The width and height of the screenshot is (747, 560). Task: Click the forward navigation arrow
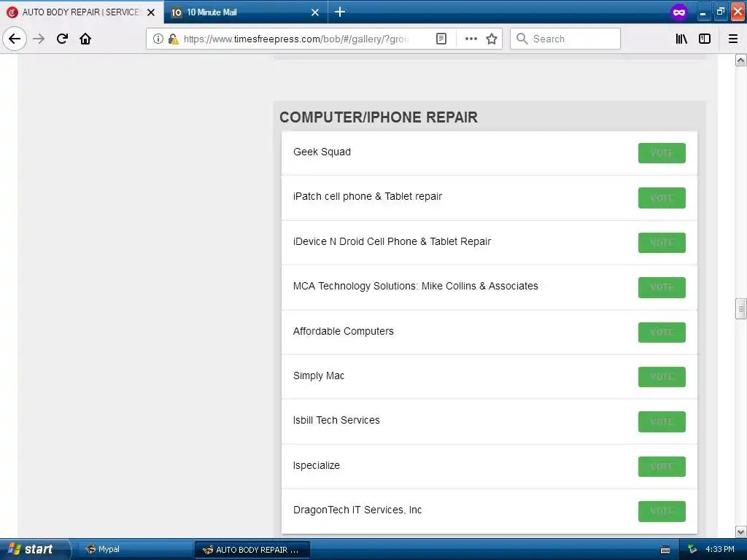tap(39, 39)
